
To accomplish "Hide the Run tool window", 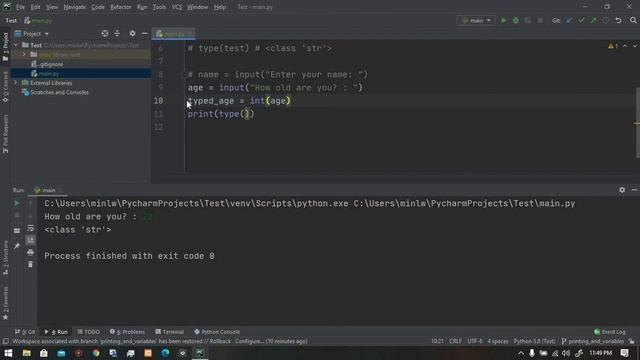I will tap(634, 190).
